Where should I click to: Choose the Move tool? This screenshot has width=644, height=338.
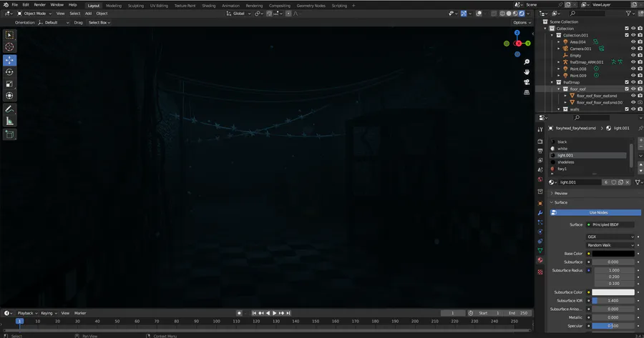9,60
